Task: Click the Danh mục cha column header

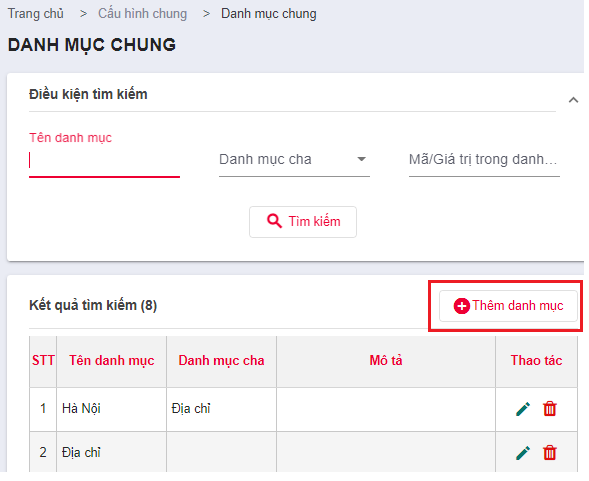Action: pyautogui.click(x=221, y=361)
